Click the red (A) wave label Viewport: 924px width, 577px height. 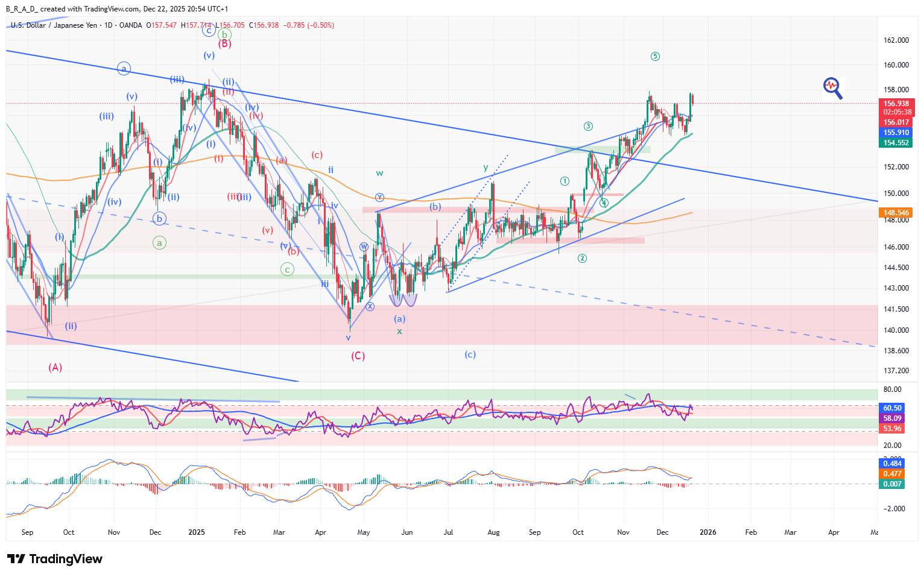(x=55, y=367)
